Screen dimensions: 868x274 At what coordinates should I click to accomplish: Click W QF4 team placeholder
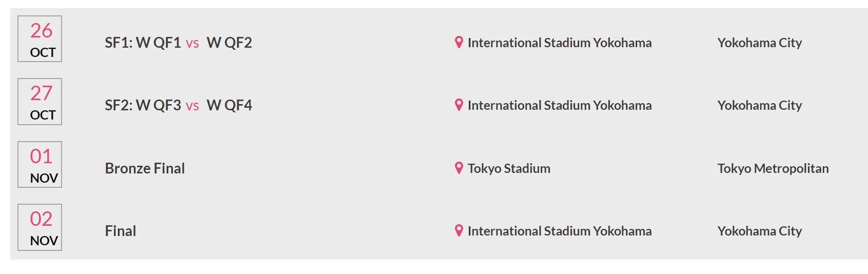pyautogui.click(x=229, y=105)
